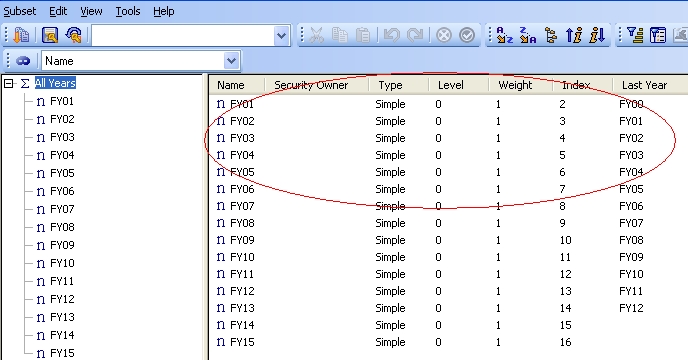Click the Reload Subset toolbar icon
Viewport: 688px width, 360px height.
point(73,35)
